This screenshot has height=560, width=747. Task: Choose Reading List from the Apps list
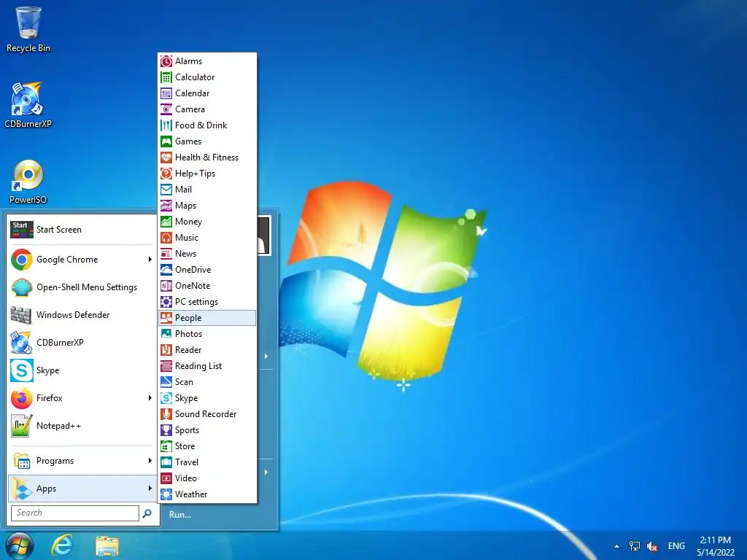coord(207,366)
